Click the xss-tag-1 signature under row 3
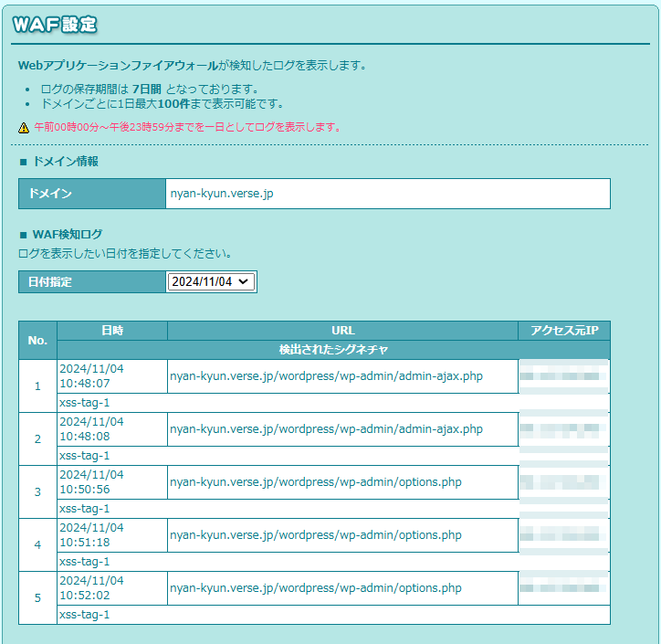Screen dimensions: 661x644 click(x=84, y=509)
